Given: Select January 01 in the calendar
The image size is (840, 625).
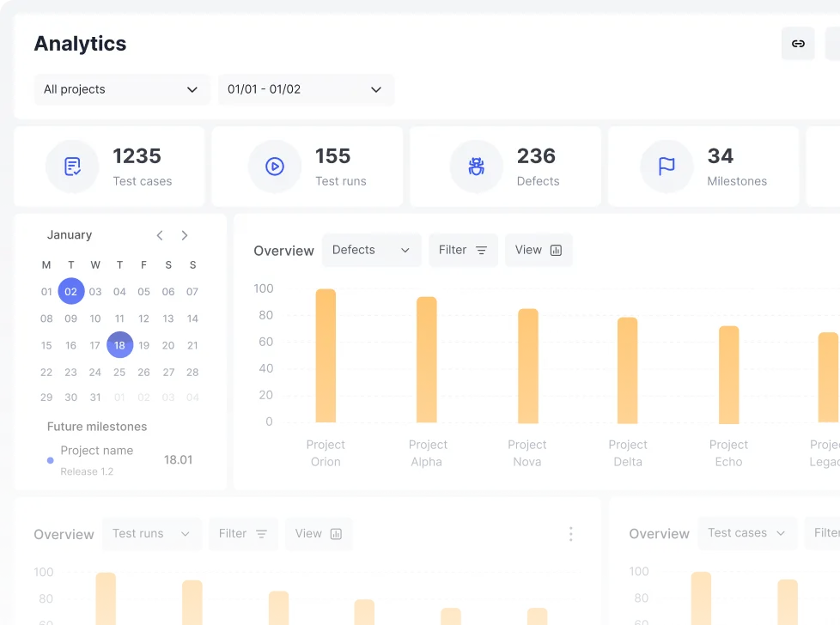Looking at the screenshot, I should click(46, 291).
